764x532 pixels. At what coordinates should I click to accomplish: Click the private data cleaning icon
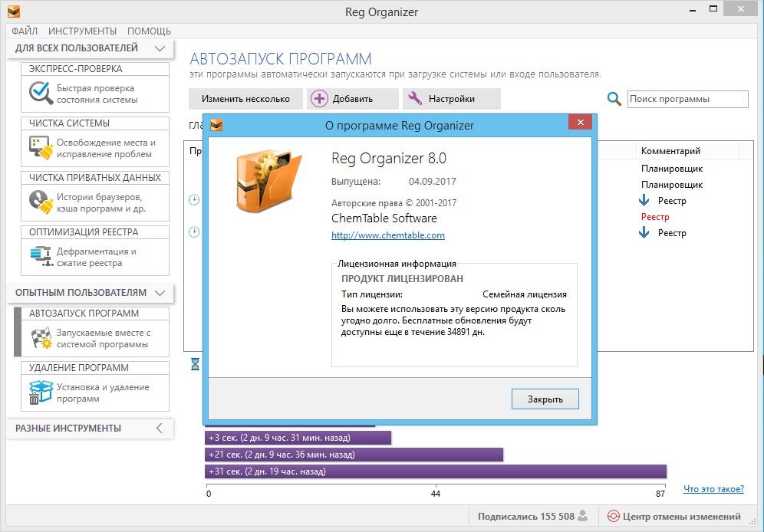point(41,202)
